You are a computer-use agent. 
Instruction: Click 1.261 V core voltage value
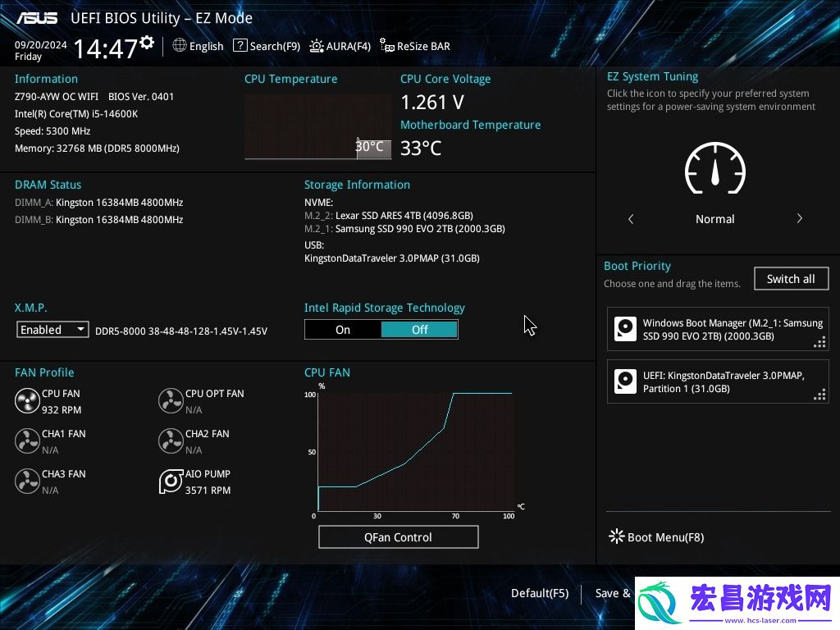click(x=432, y=102)
